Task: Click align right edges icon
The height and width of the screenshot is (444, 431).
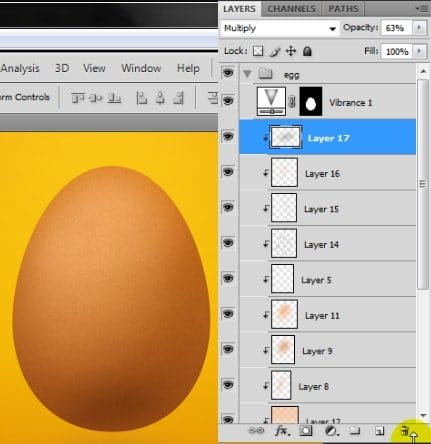Action: tap(179, 98)
